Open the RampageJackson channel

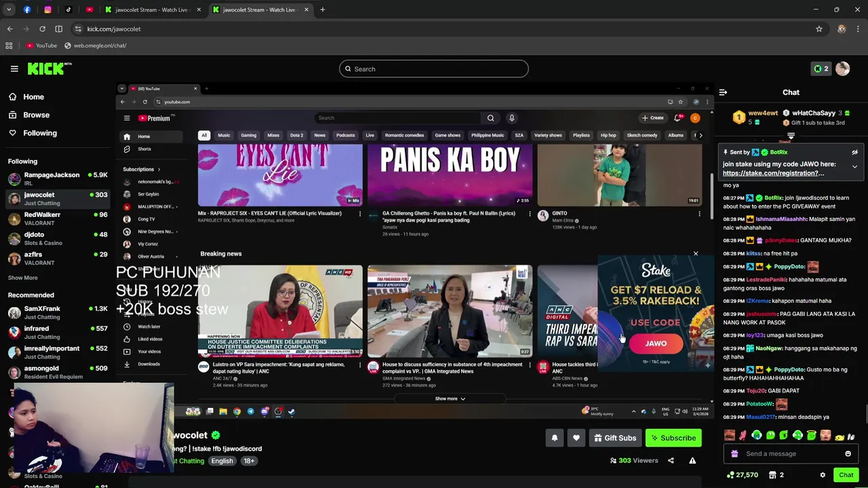coord(58,179)
